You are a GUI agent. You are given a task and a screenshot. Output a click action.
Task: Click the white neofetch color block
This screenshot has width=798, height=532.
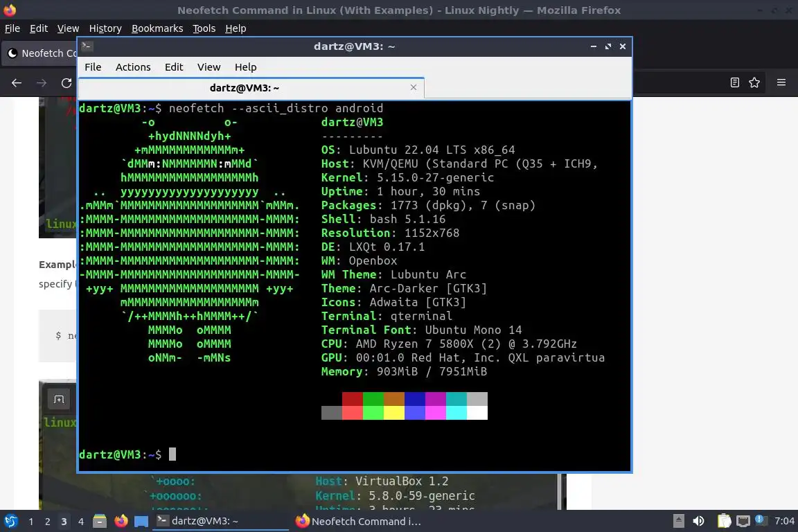coord(477,413)
